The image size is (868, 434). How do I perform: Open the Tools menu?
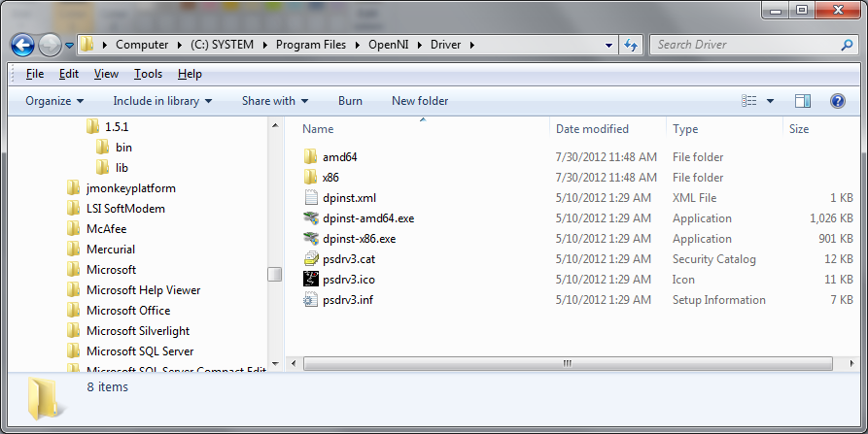coord(148,74)
